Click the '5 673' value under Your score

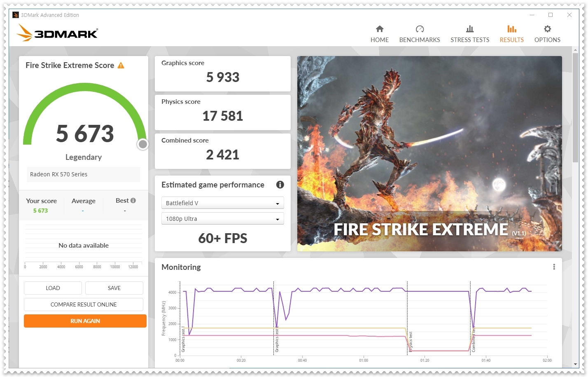click(x=40, y=211)
